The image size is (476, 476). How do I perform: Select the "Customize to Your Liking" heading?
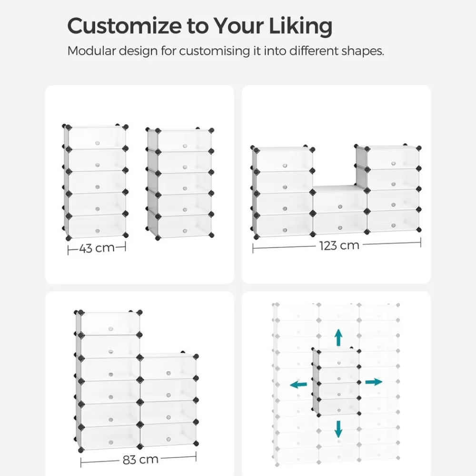(x=199, y=26)
